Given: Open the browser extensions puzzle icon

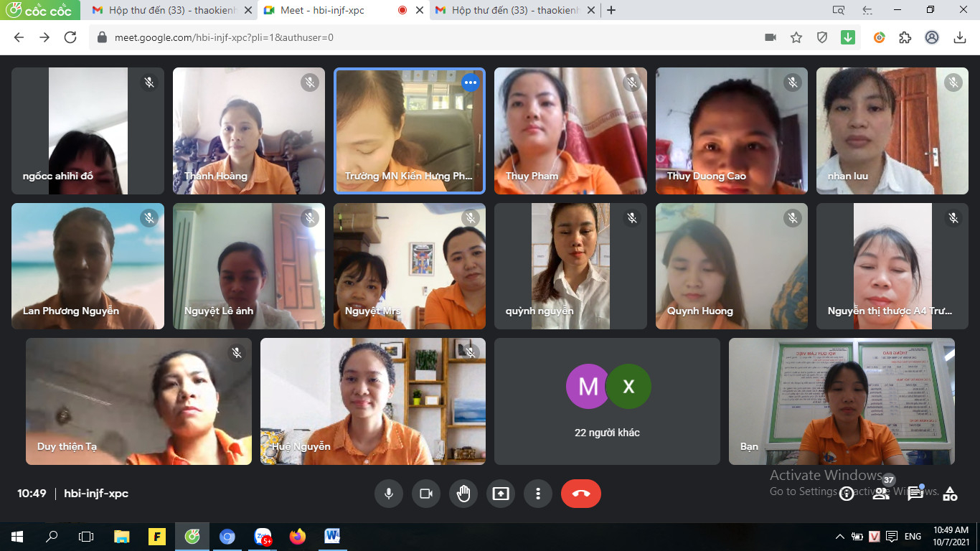Looking at the screenshot, I should [905, 37].
